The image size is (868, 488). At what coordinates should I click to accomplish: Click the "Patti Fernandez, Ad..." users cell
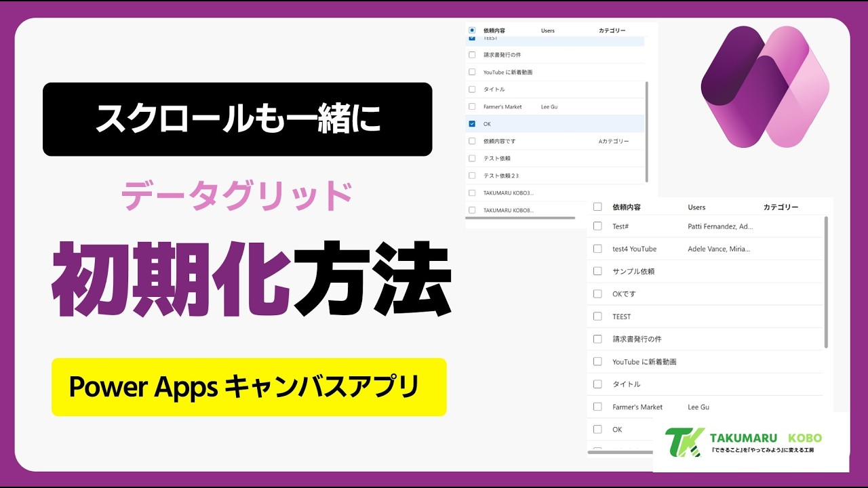click(720, 226)
